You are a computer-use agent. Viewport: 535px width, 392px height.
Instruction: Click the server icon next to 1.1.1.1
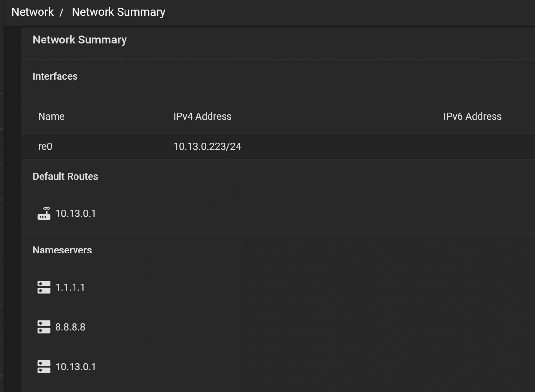[44, 287]
